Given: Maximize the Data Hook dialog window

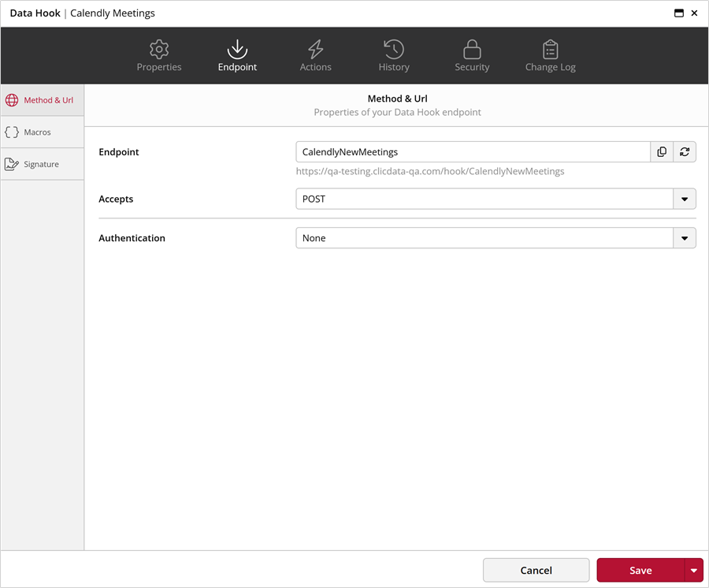Looking at the screenshot, I should 679,13.
